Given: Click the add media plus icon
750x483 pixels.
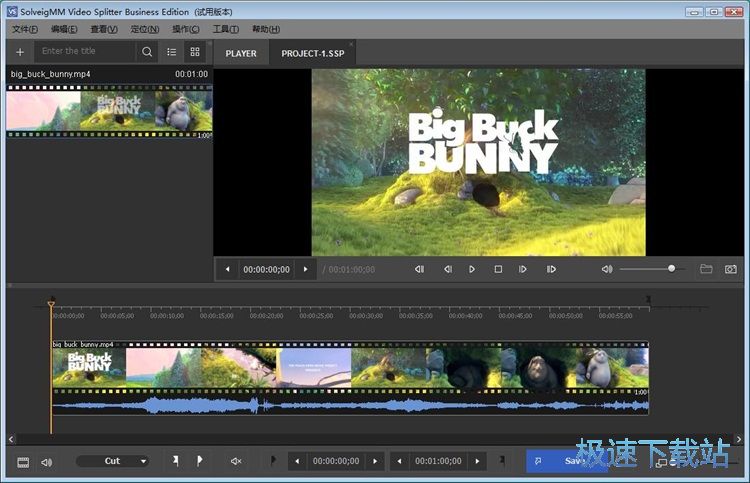Looking at the screenshot, I should 20,51.
